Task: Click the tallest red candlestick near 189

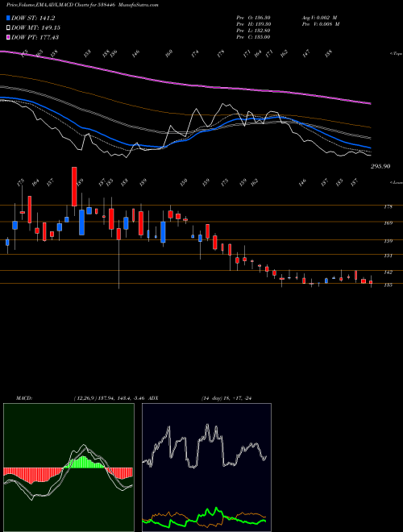Action: (x=74, y=186)
